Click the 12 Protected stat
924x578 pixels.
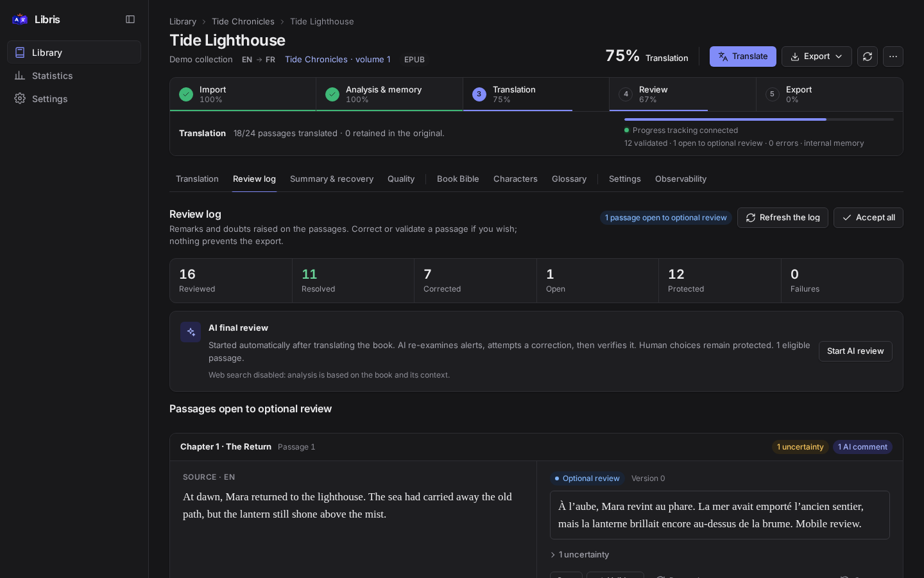[x=720, y=281]
